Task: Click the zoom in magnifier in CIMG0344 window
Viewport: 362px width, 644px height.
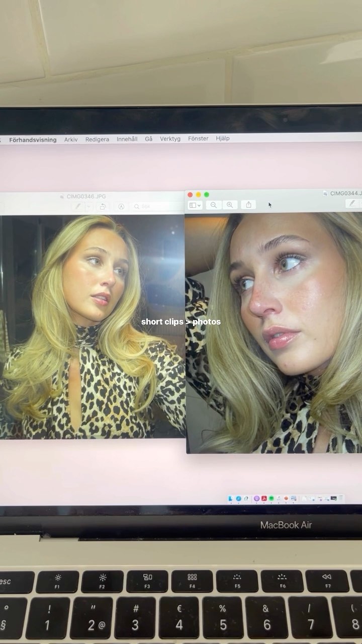Action: pyautogui.click(x=230, y=205)
